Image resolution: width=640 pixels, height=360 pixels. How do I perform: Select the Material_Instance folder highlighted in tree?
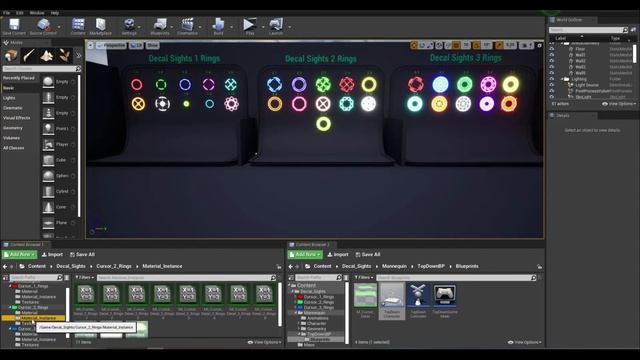click(x=38, y=318)
